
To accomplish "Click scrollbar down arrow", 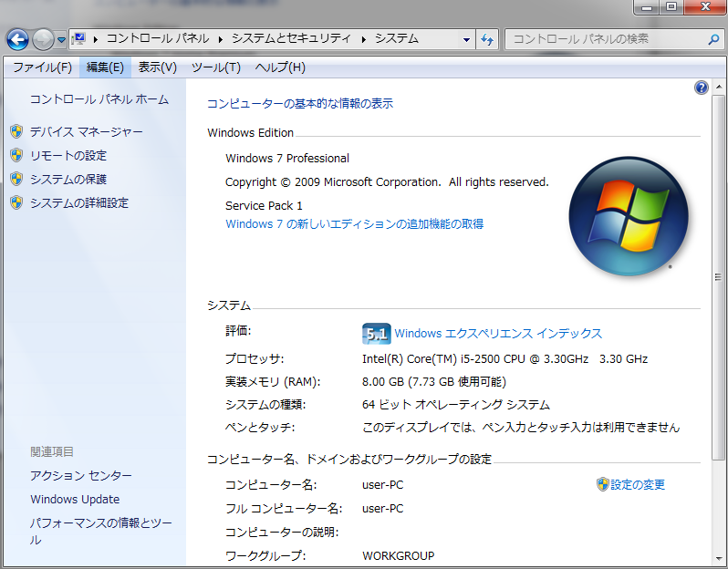I will point(718,559).
